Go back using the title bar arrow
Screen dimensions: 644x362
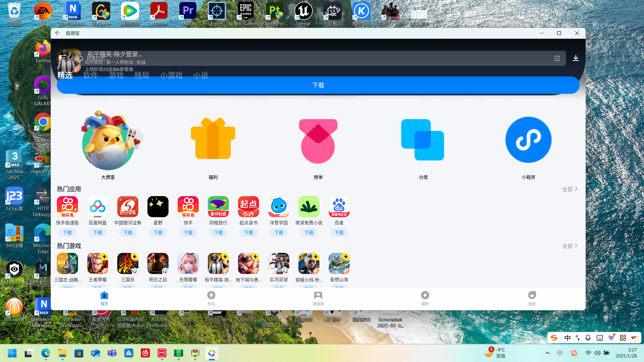[x=58, y=33]
